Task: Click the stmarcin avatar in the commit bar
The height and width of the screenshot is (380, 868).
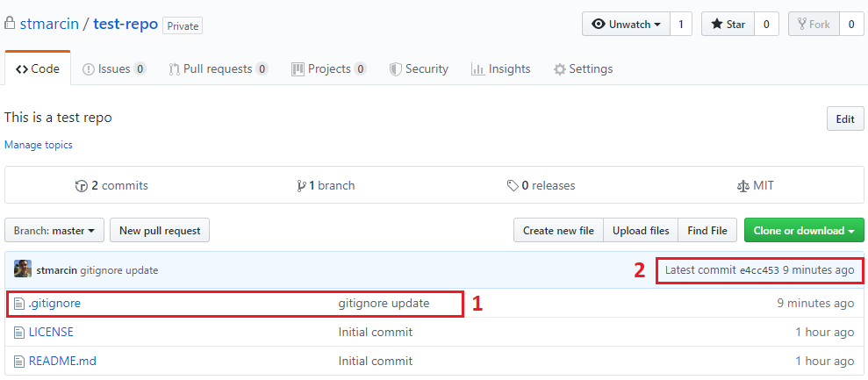Action: [x=23, y=269]
